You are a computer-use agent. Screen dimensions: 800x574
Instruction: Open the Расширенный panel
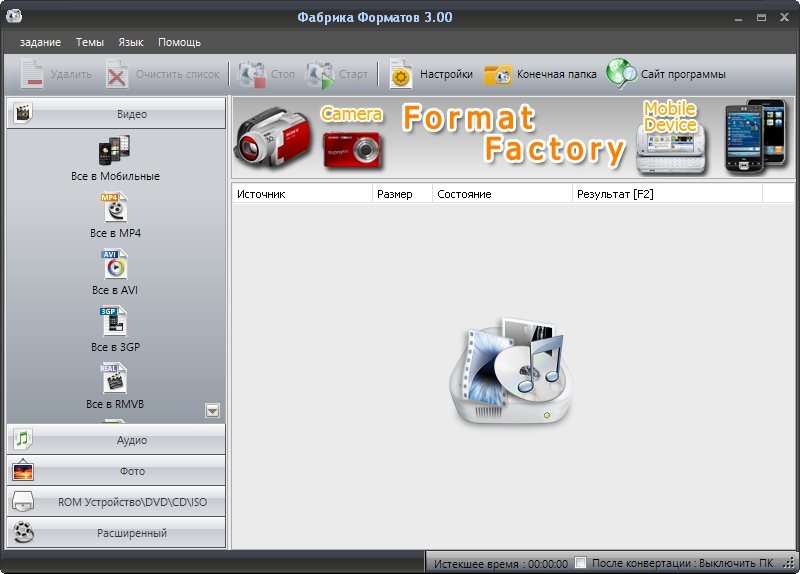116,533
